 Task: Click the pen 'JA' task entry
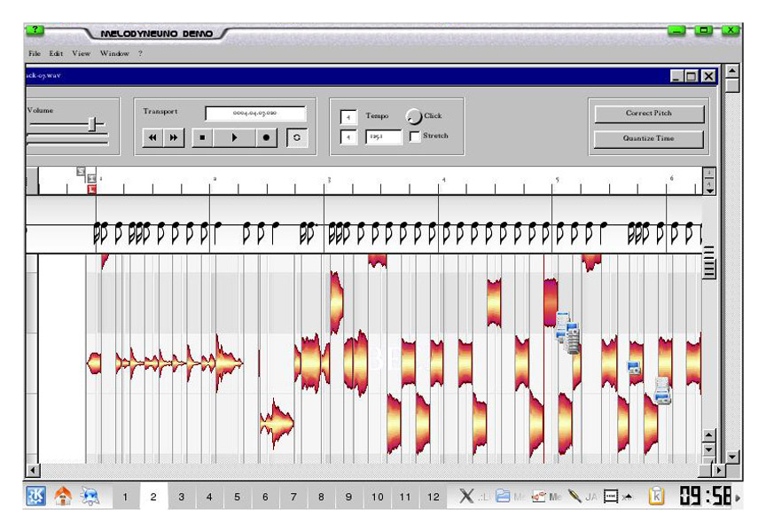click(582, 497)
